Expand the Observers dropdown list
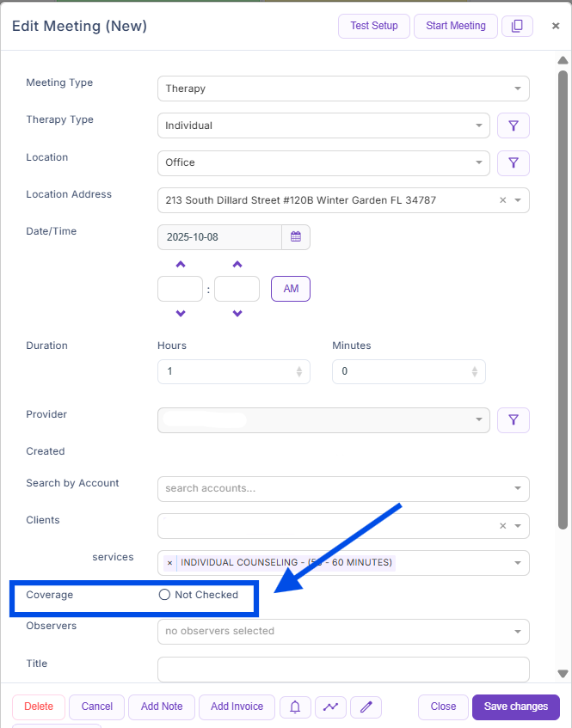The height and width of the screenshot is (728, 572). tap(343, 632)
